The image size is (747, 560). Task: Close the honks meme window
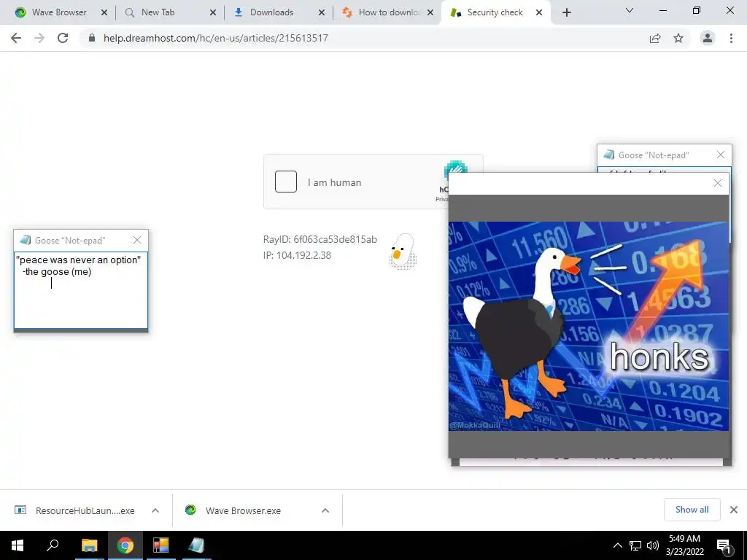(718, 183)
